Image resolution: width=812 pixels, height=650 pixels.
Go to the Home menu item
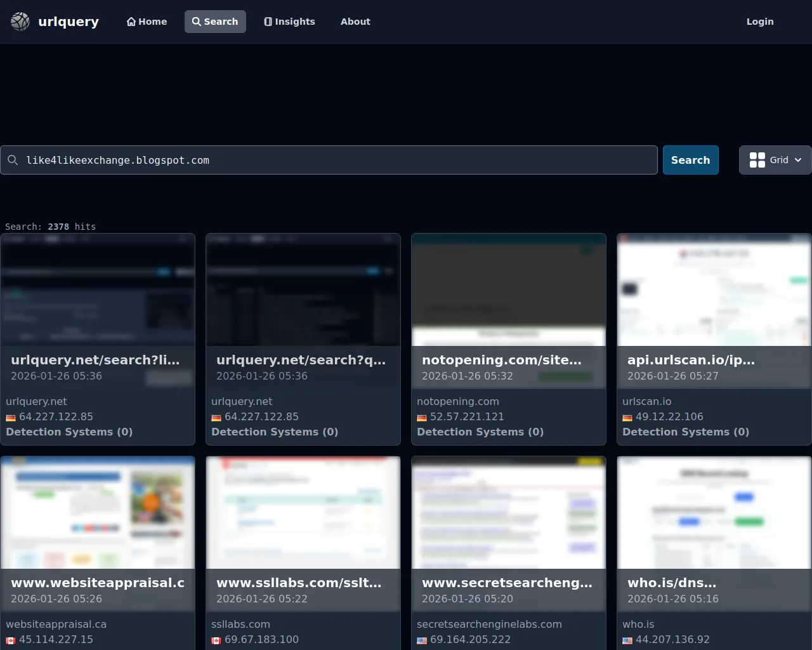pos(147,22)
